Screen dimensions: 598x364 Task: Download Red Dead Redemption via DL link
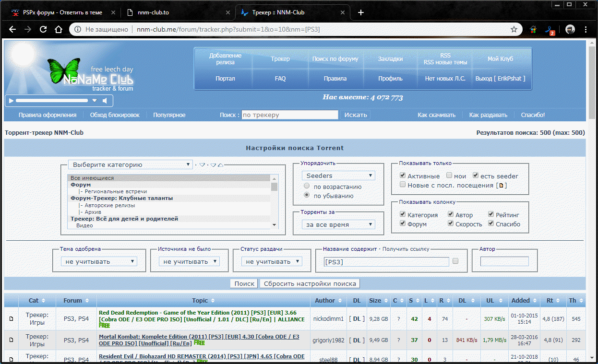point(357,318)
